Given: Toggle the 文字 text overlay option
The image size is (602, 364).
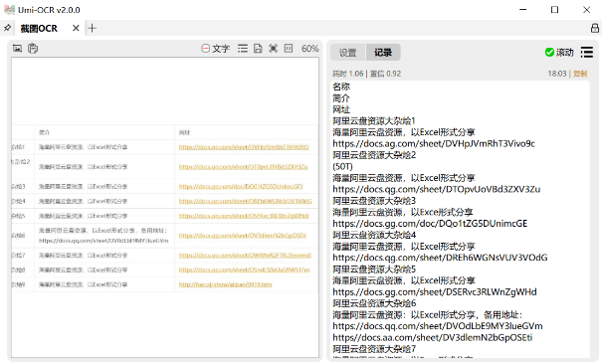Looking at the screenshot, I should click(x=215, y=49).
